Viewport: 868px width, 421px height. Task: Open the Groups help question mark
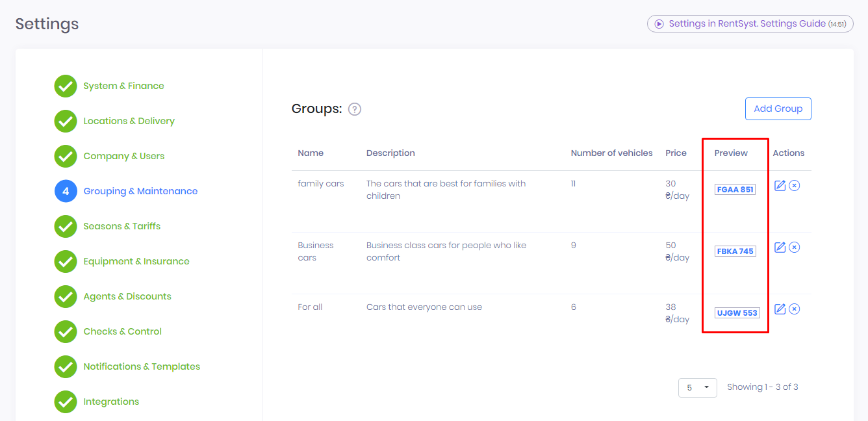point(354,109)
